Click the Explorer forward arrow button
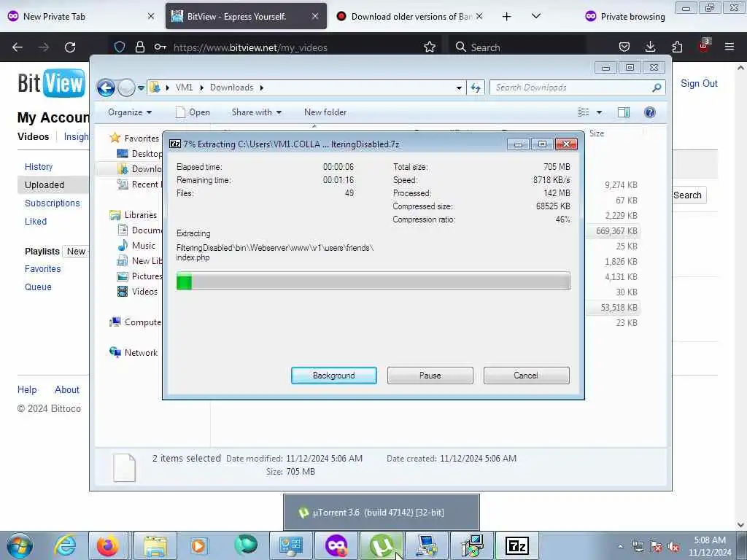 tap(126, 87)
